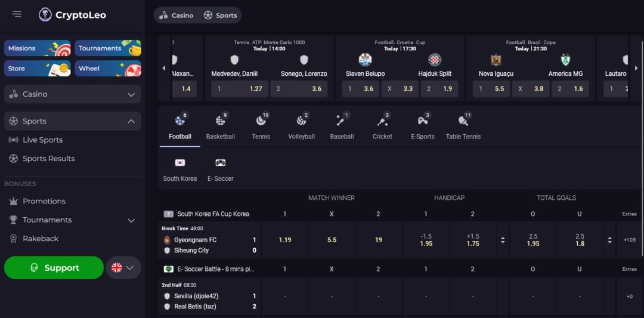Filter by E-Soccer gamepad icon
644x318 pixels.
pyautogui.click(x=221, y=163)
